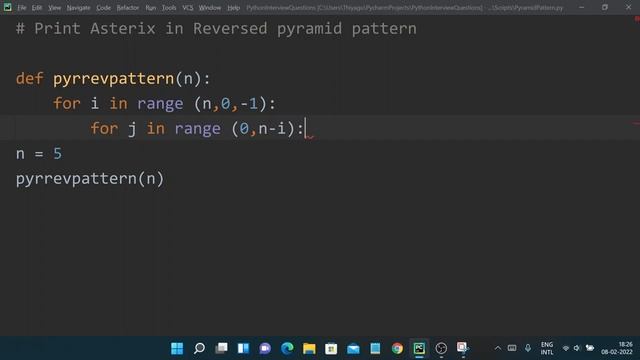Viewport: 640px width, 360px height.
Task: Click the variable 'j' in inner loop
Action: (x=132, y=129)
